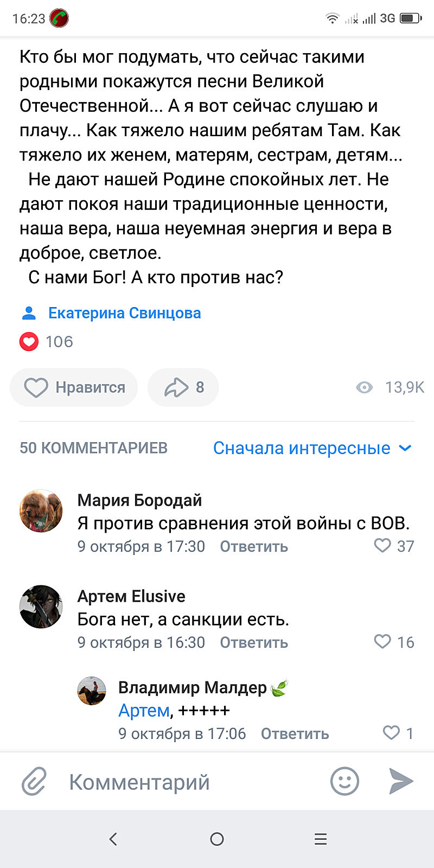Tap the chevron next to Сначала интересные

pyautogui.click(x=405, y=448)
